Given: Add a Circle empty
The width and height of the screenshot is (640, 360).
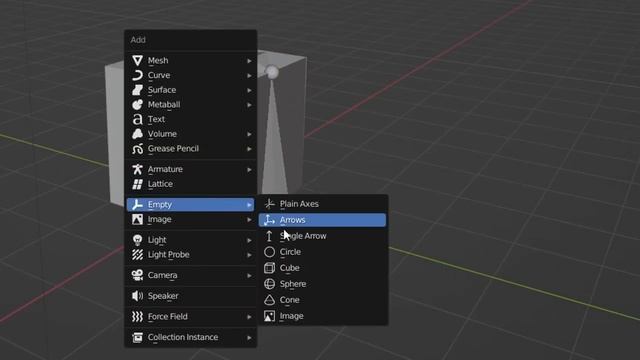Looking at the screenshot, I should (322, 252).
